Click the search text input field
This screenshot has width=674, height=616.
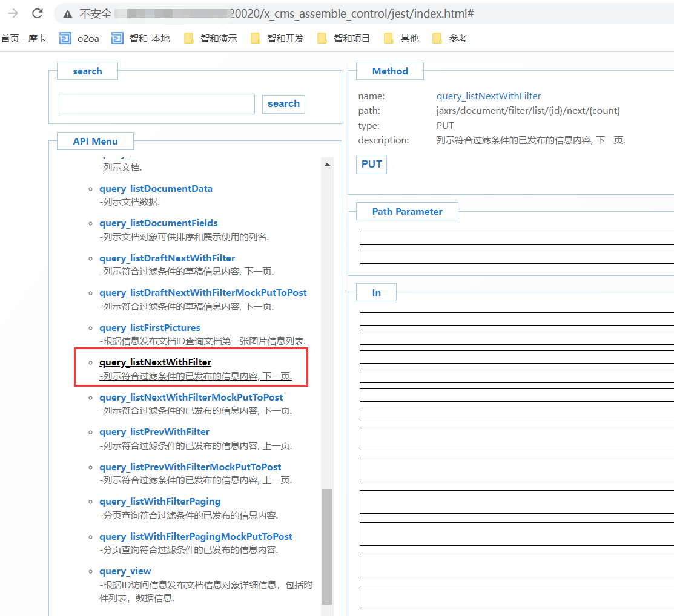pyautogui.click(x=156, y=104)
